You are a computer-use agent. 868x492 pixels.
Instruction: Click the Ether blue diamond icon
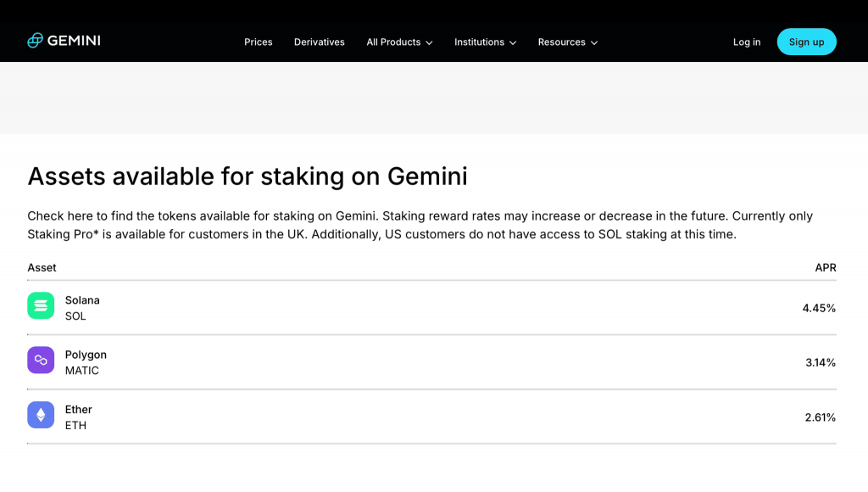(41, 415)
